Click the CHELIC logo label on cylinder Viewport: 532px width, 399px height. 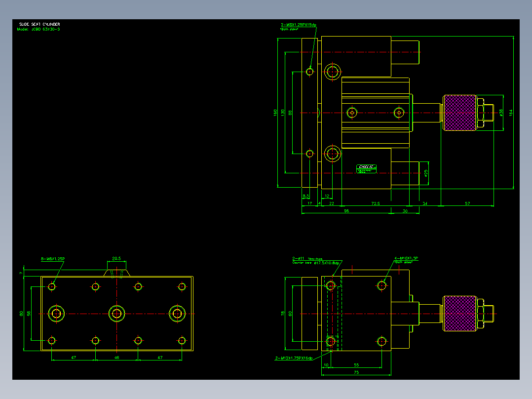pyautogui.click(x=366, y=168)
